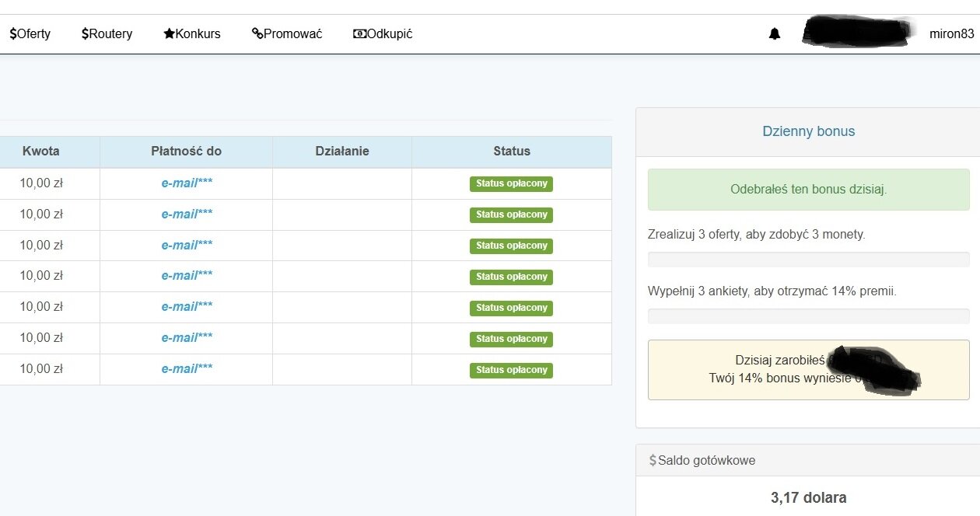Click the link icon beside Promować

click(x=257, y=34)
